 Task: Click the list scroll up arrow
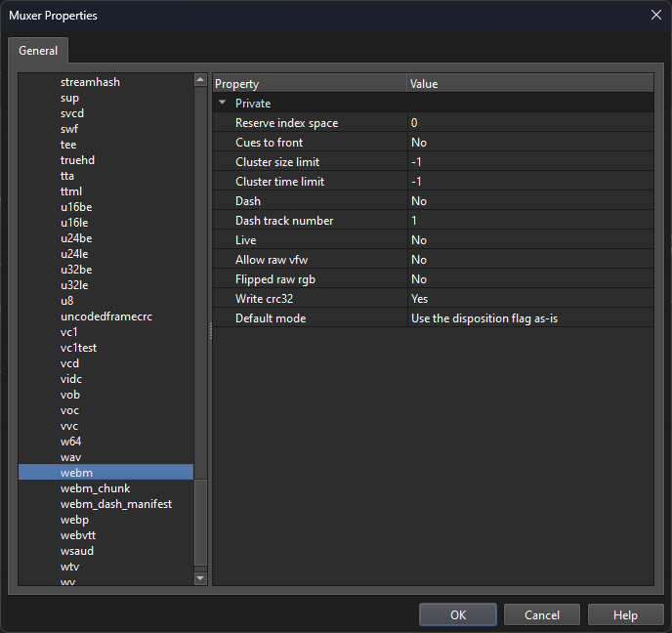200,80
